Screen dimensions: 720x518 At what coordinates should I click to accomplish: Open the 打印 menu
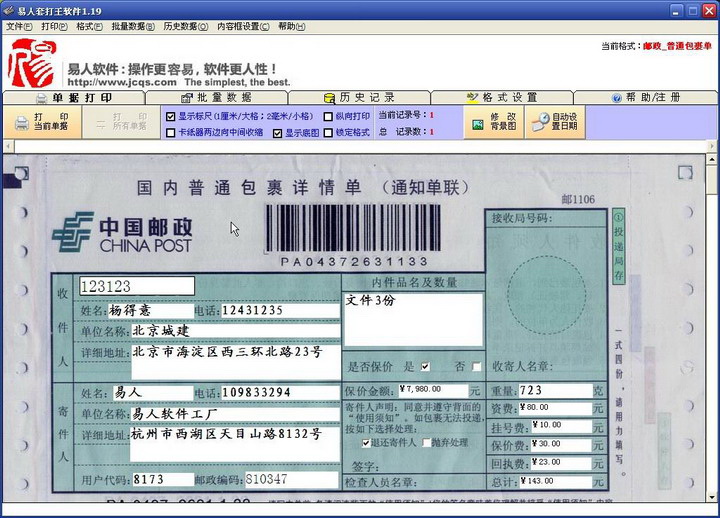pyautogui.click(x=54, y=27)
